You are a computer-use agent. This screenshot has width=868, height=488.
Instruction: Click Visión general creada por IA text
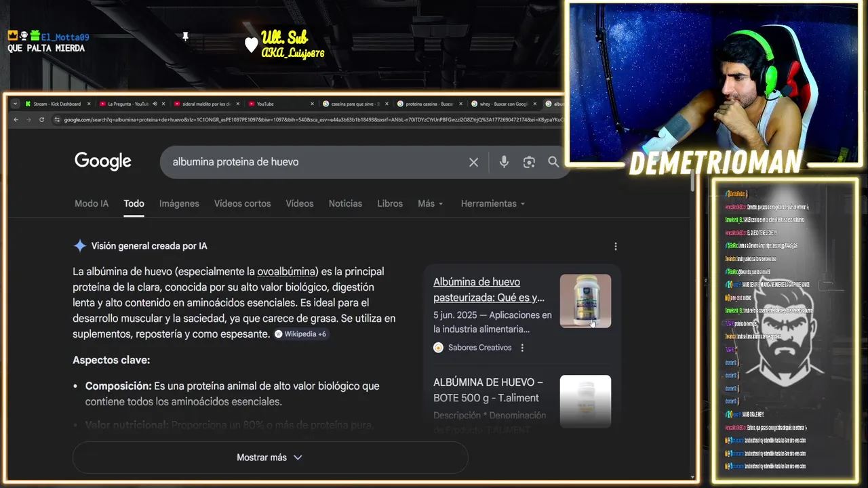[149, 246]
